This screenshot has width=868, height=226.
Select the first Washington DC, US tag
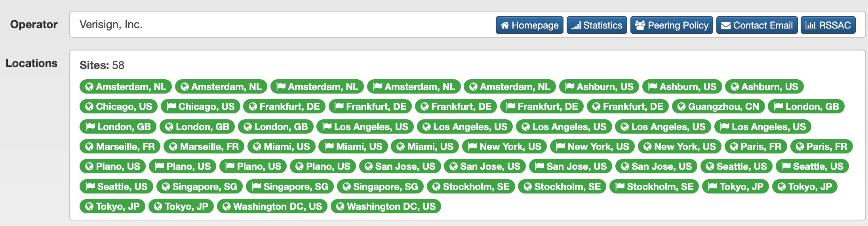[272, 207]
